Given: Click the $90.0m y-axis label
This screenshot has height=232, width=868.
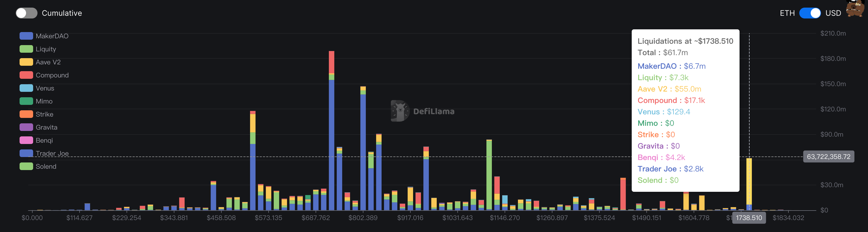Looking at the screenshot, I should pyautogui.click(x=832, y=134).
